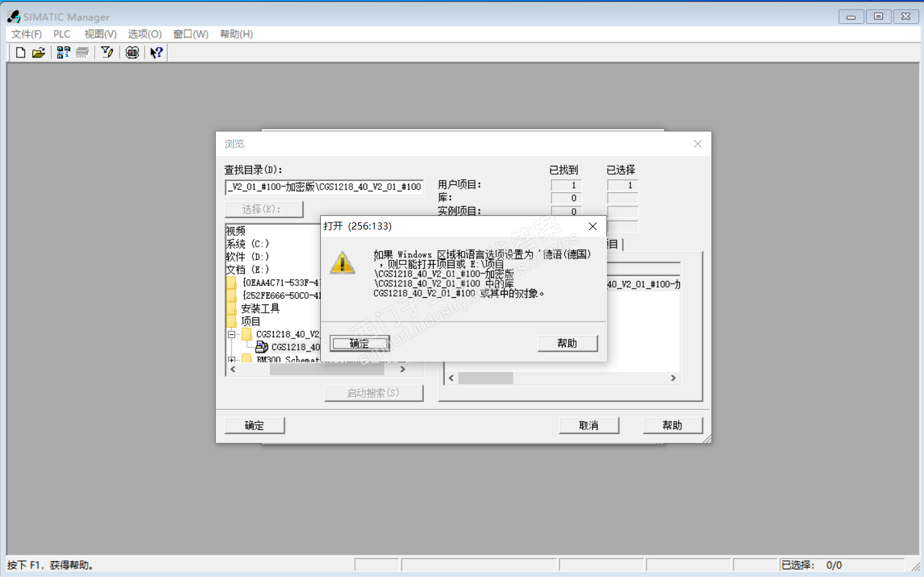Click the left arrow of the directory tree scrollbar

tap(233, 369)
